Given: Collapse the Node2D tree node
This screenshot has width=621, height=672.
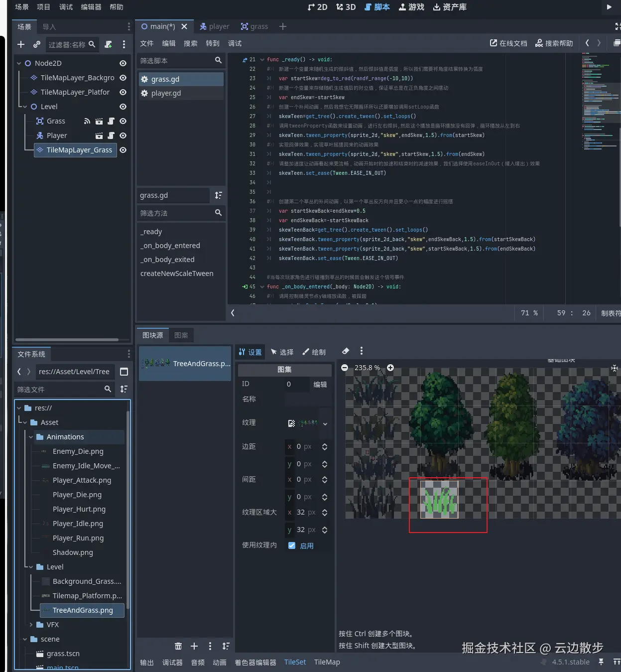Looking at the screenshot, I should [19, 63].
